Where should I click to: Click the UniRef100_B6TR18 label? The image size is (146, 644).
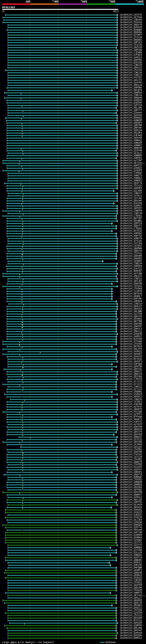pyautogui.click(x=131, y=347)
